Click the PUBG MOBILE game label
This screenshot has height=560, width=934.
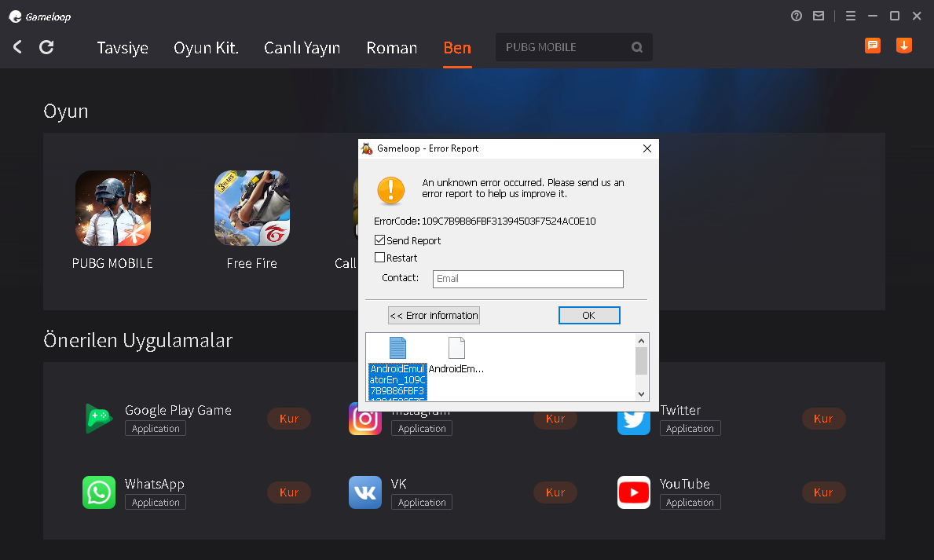click(112, 263)
